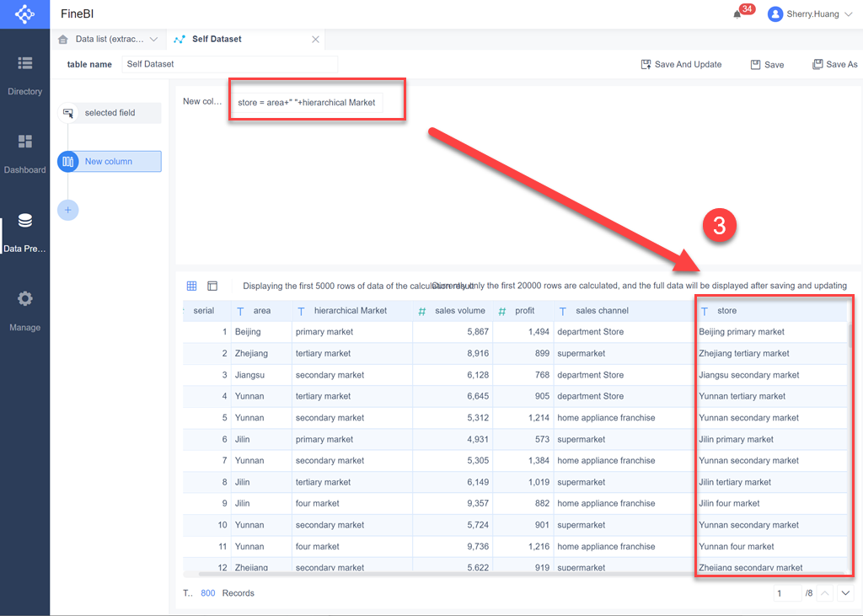Click the FineBI logo icon at top left

pyautogui.click(x=24, y=13)
